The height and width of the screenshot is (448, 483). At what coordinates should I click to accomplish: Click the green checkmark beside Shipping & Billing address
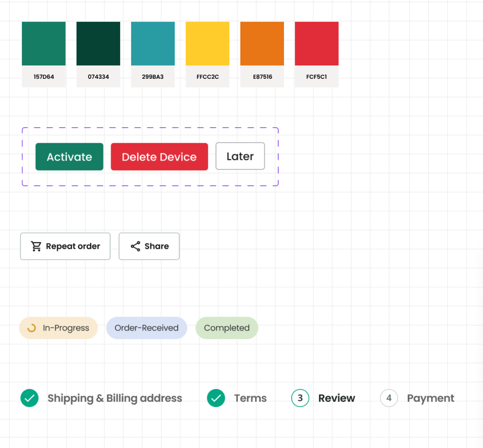coord(29,398)
